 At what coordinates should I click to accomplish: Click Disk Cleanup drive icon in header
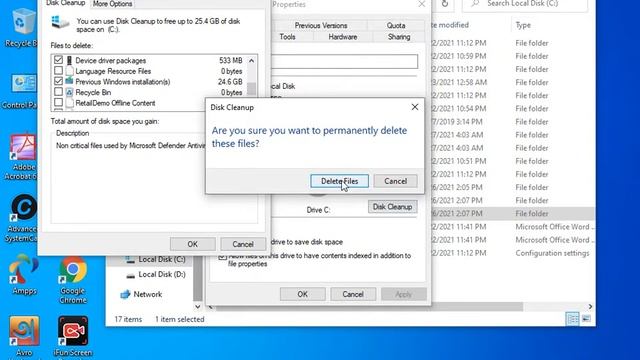[x=60, y=22]
